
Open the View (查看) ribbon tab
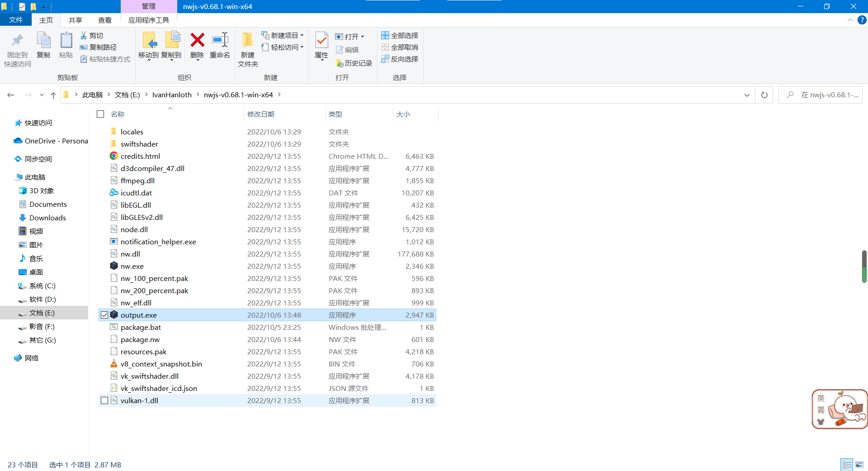coord(105,20)
